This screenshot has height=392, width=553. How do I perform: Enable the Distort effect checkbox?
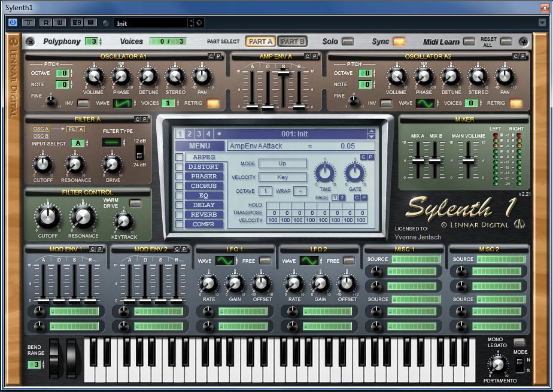pyautogui.click(x=180, y=167)
